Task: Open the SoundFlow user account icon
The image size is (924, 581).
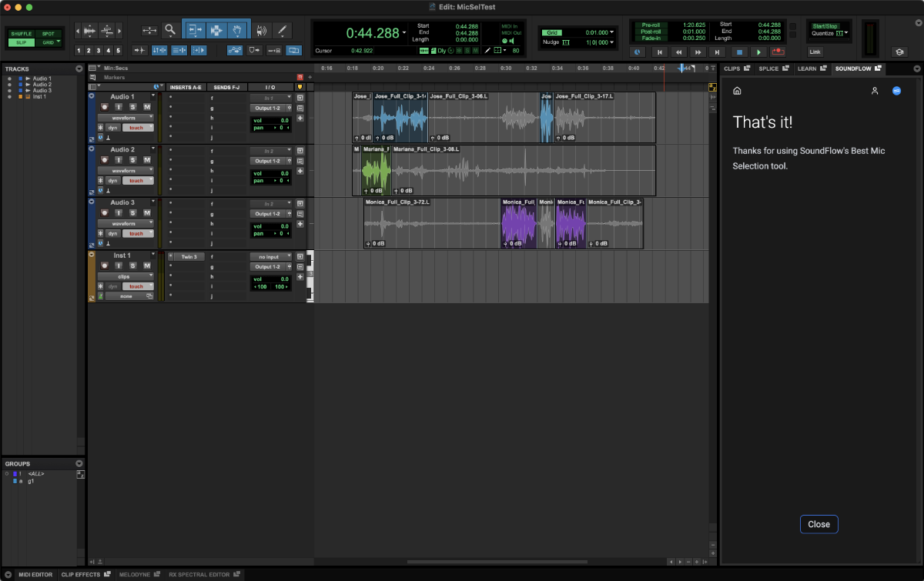Action: 875,91
